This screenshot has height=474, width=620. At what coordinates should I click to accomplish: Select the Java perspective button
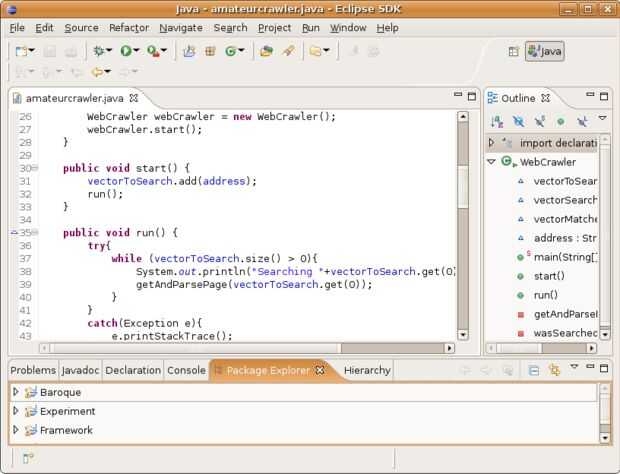click(x=545, y=51)
